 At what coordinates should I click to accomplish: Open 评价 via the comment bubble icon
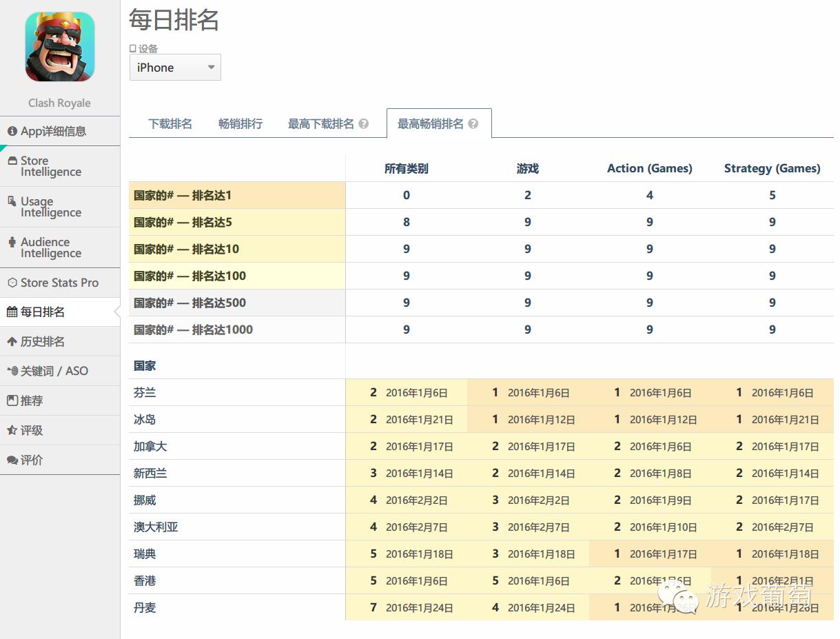click(12, 460)
